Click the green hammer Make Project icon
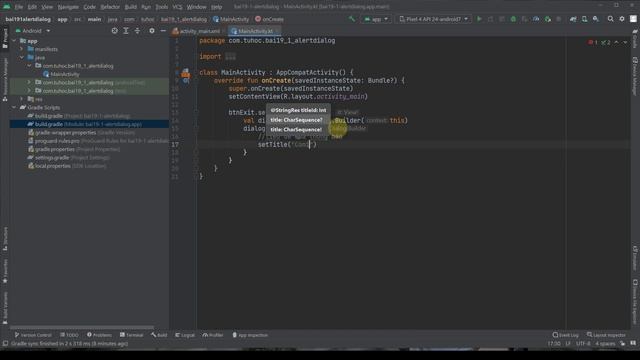 coord(351,19)
